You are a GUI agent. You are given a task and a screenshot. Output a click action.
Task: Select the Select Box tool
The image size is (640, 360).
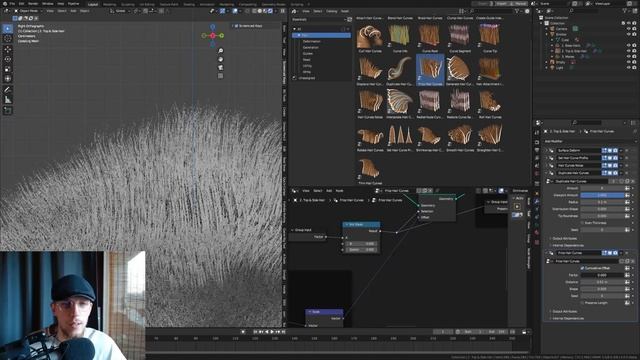8,29
